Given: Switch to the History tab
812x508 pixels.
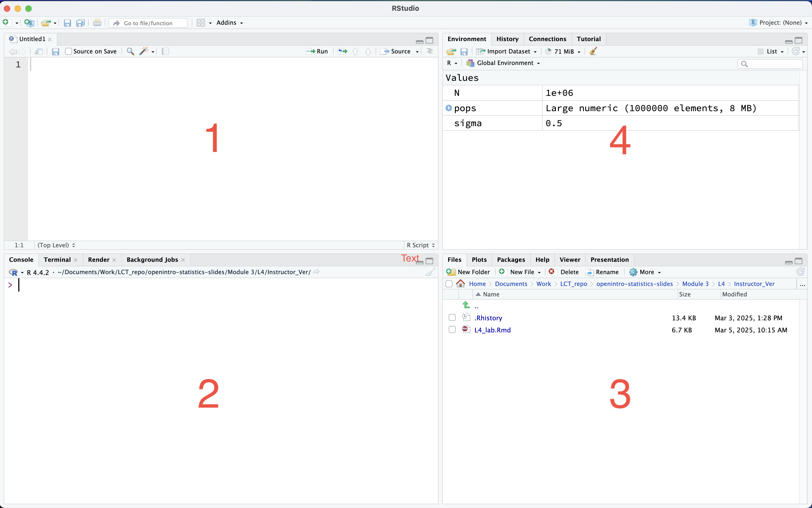Looking at the screenshot, I should coord(507,39).
